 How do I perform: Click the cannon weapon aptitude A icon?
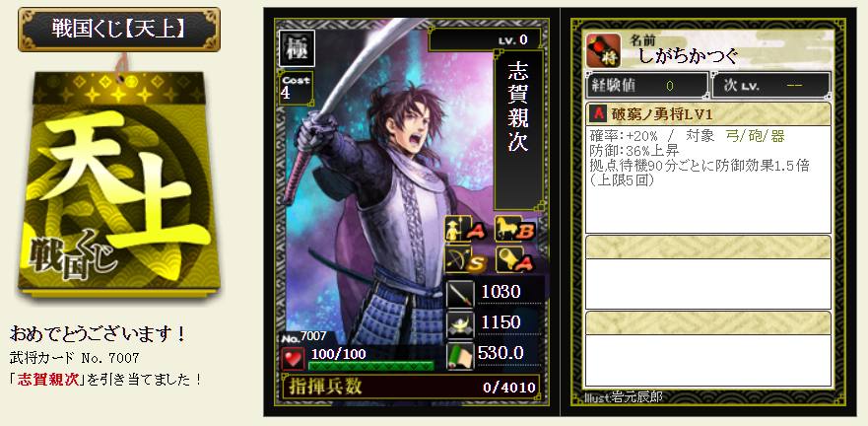(x=516, y=259)
